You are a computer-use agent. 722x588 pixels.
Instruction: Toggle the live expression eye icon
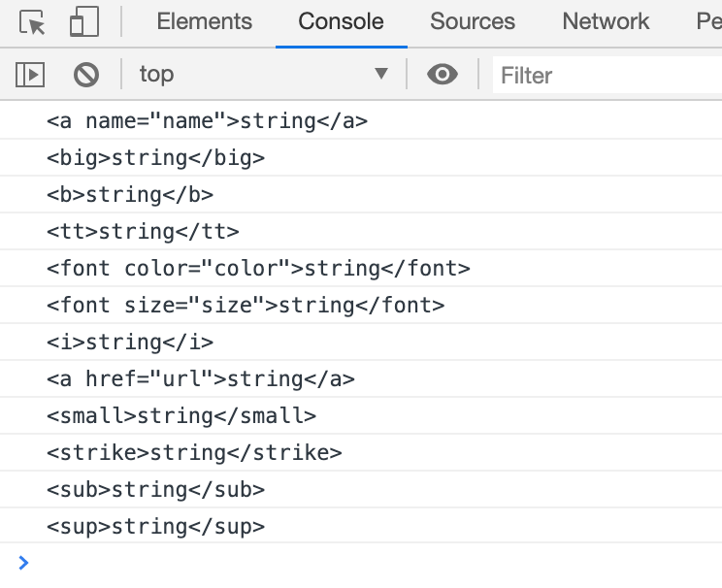443,74
